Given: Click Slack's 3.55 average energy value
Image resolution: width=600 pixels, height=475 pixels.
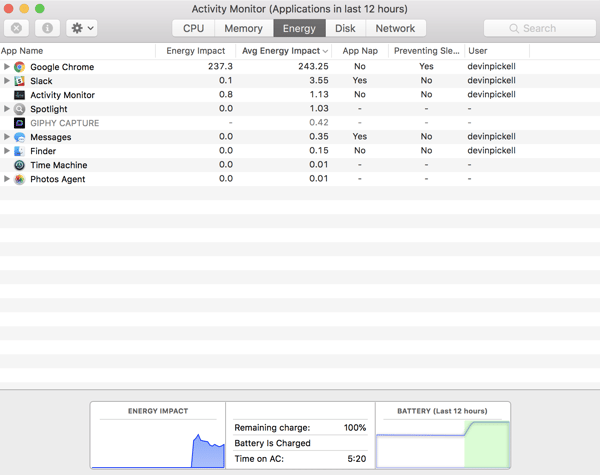Looking at the screenshot, I should (x=319, y=80).
